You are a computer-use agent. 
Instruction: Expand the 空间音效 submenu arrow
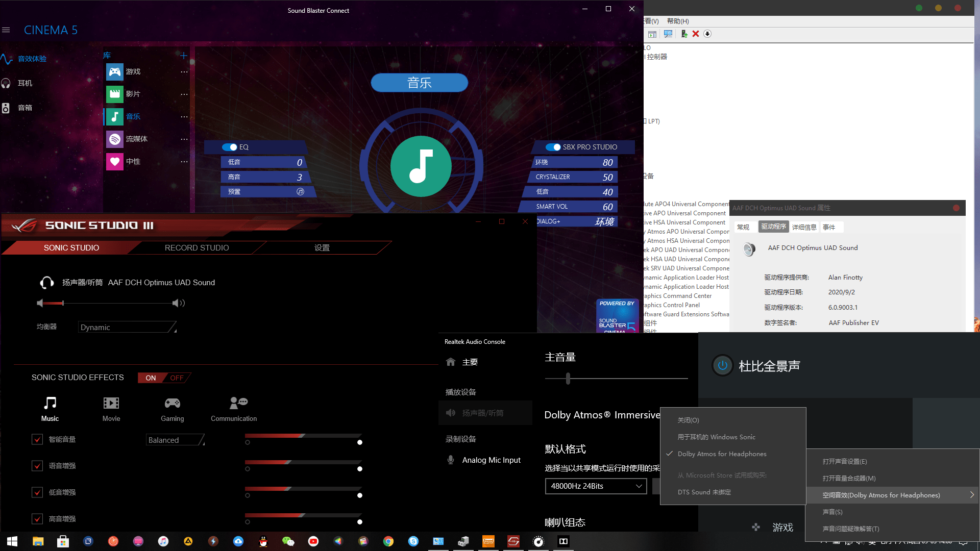[972, 495]
